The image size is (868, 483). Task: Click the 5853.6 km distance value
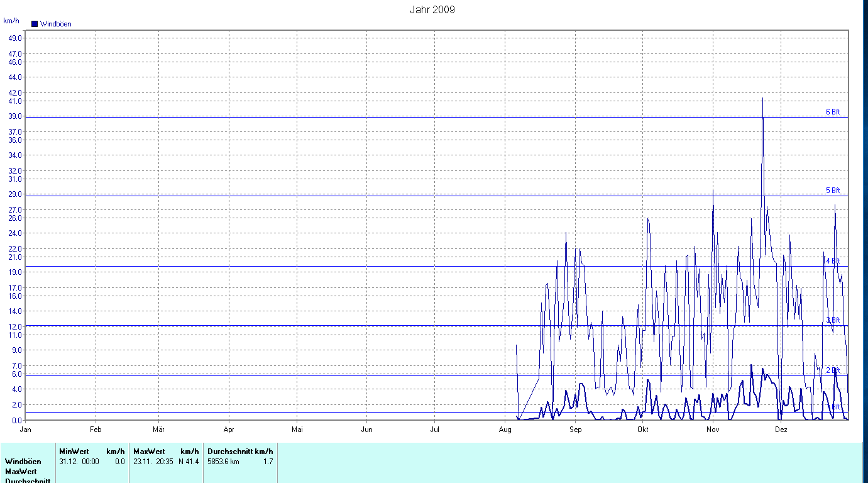(x=224, y=462)
